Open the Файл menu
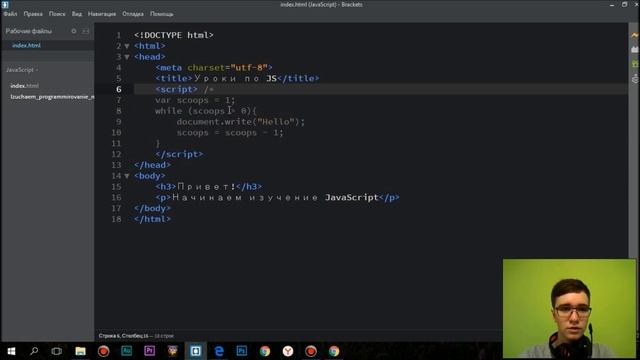 click(10, 14)
